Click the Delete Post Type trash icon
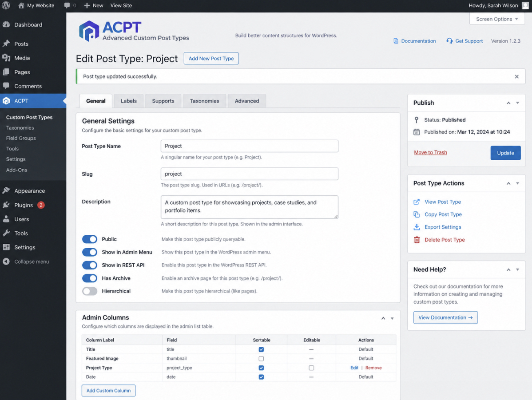 417,240
